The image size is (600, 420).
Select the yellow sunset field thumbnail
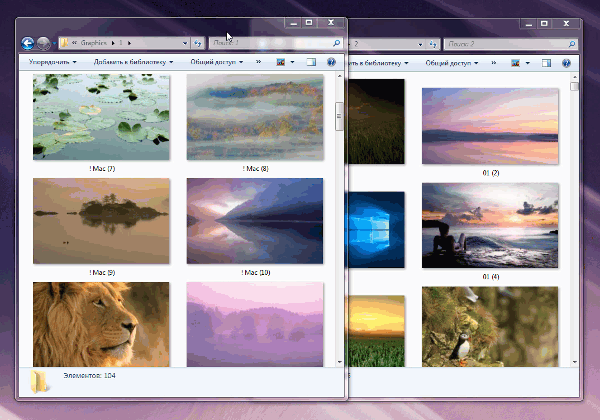coord(376,331)
